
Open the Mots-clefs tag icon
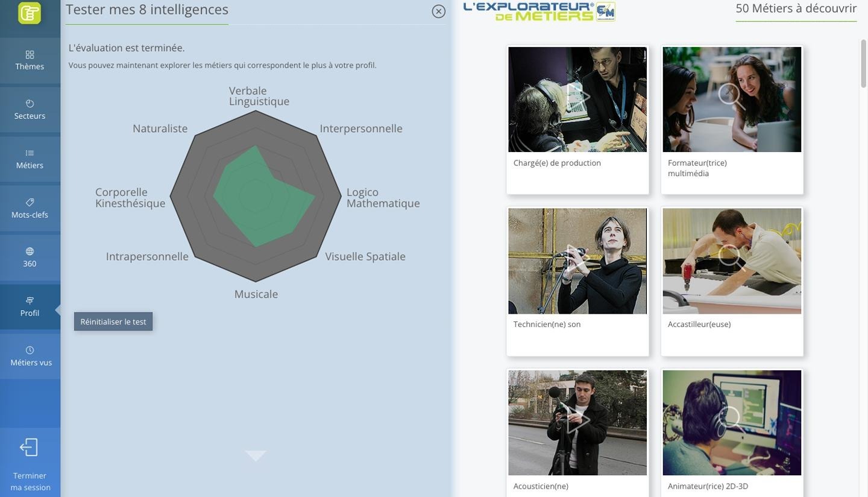(x=30, y=202)
